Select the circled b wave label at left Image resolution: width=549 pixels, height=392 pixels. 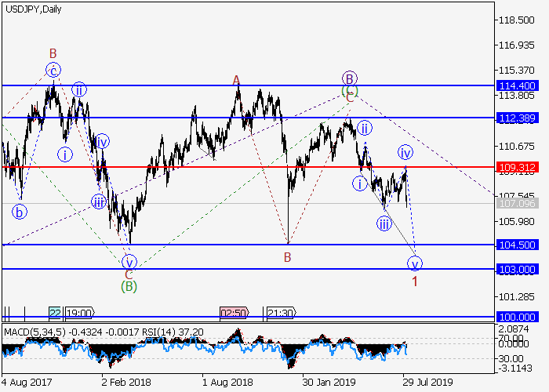[x=19, y=210]
